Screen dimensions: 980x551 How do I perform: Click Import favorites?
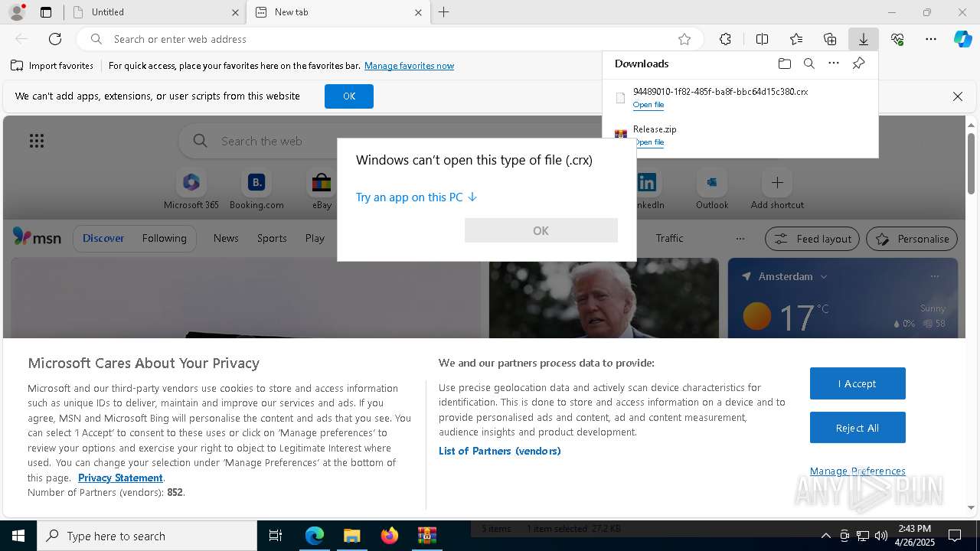pos(52,66)
